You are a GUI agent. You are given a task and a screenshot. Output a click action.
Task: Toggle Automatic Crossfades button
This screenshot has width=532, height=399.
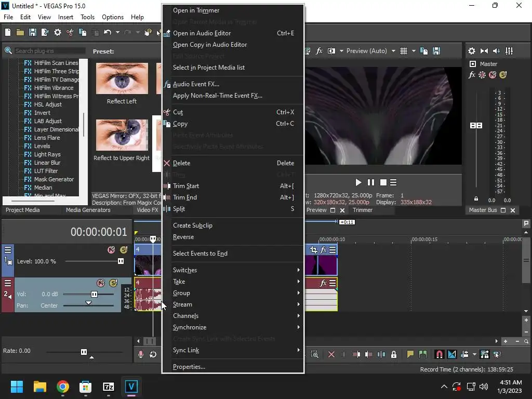(x=452, y=354)
